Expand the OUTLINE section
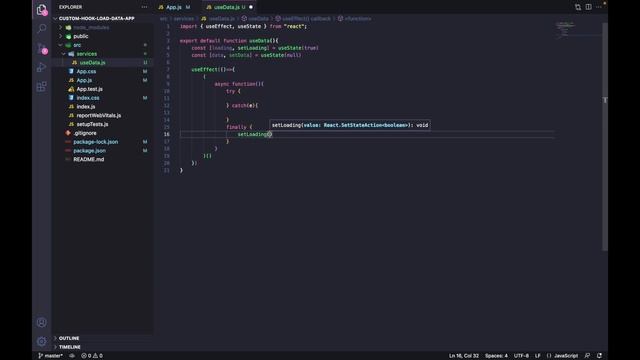The width and height of the screenshot is (640, 360). [x=69, y=338]
